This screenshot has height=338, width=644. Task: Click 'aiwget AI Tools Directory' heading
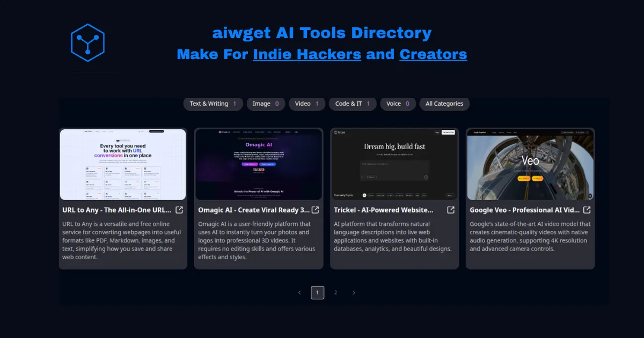322,33
